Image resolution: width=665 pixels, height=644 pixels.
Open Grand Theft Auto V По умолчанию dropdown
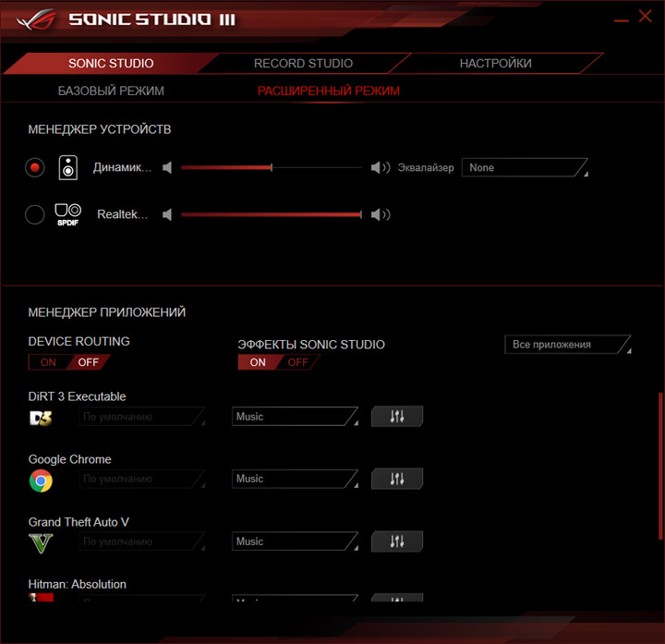(142, 541)
